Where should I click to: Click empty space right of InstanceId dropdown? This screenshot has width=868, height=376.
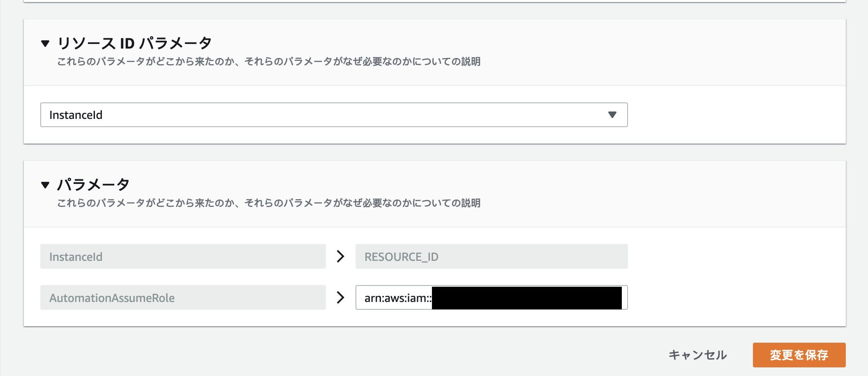coord(736,115)
